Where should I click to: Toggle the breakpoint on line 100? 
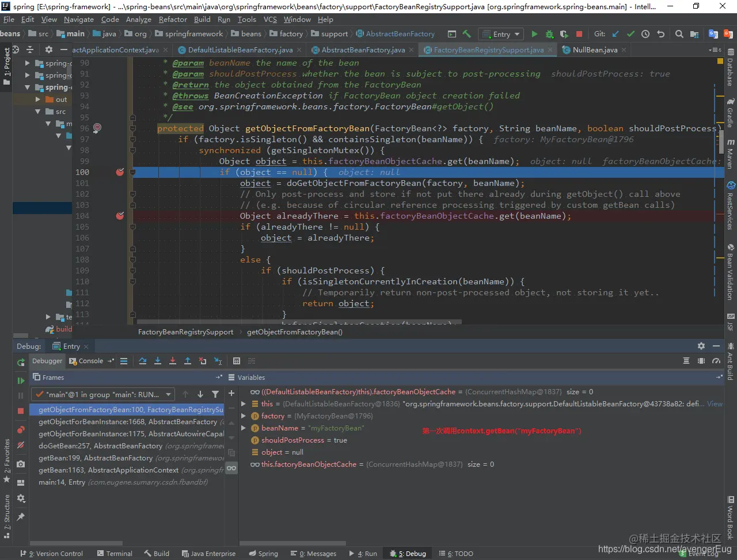tap(120, 172)
